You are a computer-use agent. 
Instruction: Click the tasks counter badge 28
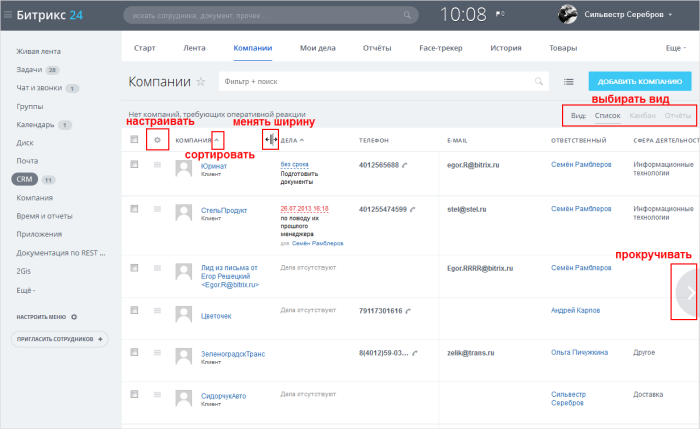coord(52,70)
